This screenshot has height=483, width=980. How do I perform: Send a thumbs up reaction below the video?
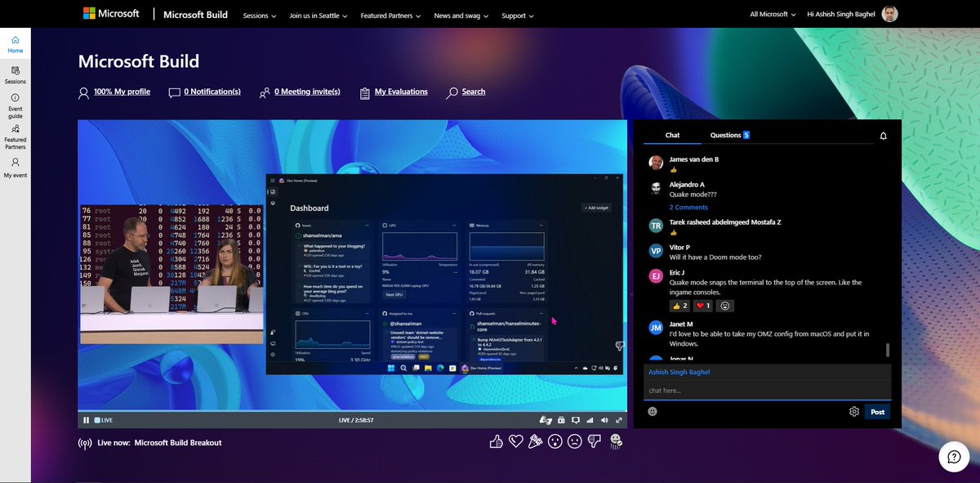[x=497, y=441]
